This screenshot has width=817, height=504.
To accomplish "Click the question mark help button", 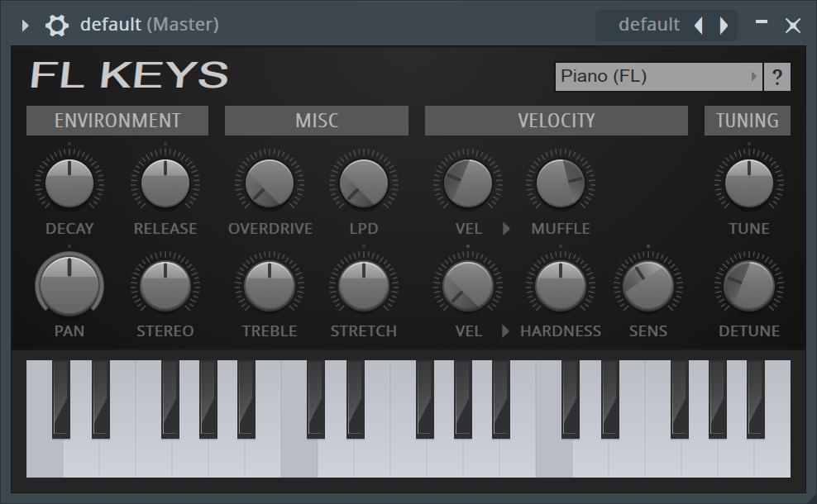I will point(777,78).
